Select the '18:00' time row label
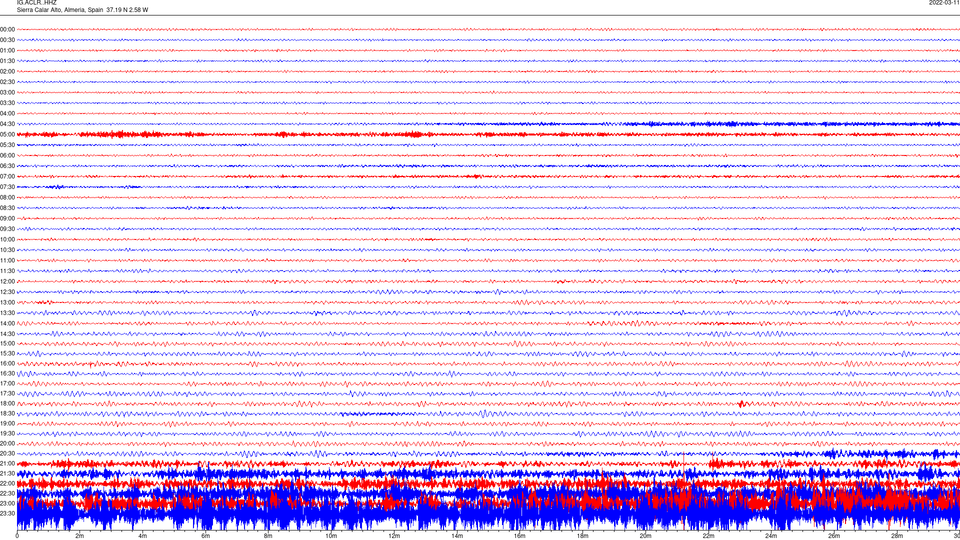960x540 pixels. pos(7,403)
